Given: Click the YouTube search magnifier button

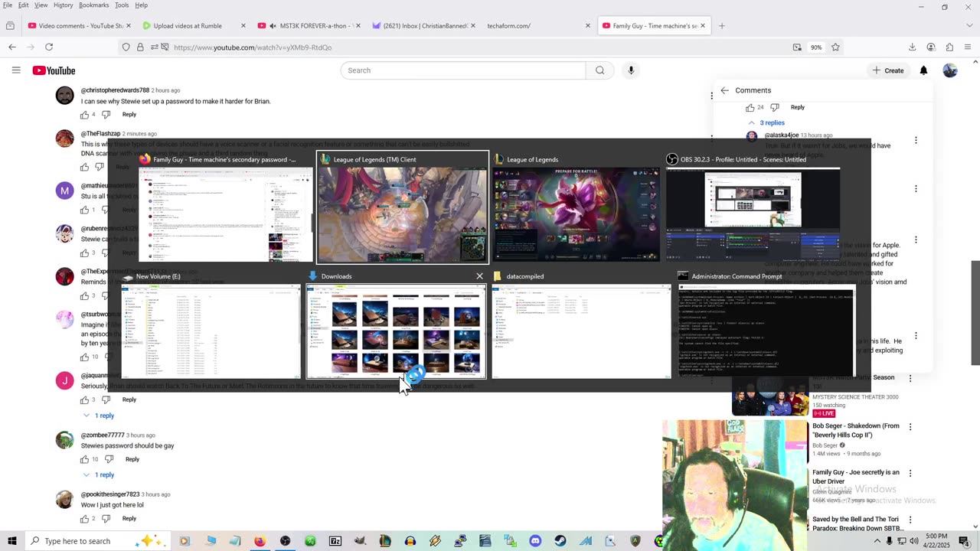Looking at the screenshot, I should pyautogui.click(x=600, y=70).
